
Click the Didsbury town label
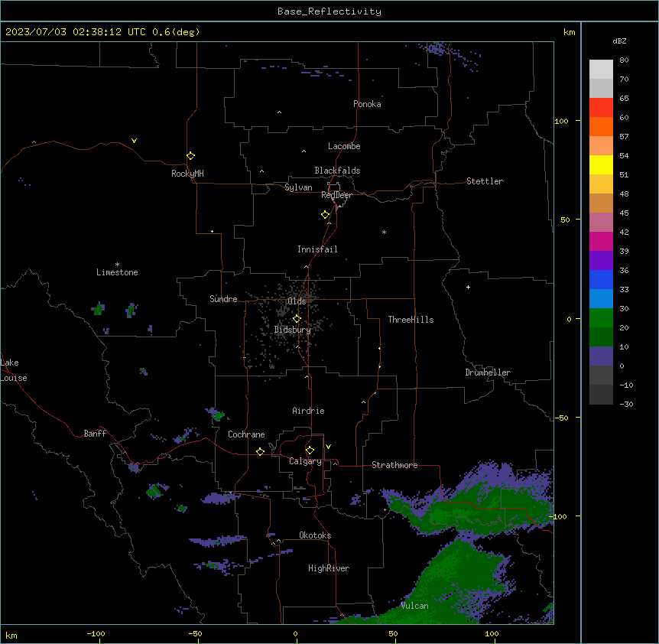tap(292, 330)
